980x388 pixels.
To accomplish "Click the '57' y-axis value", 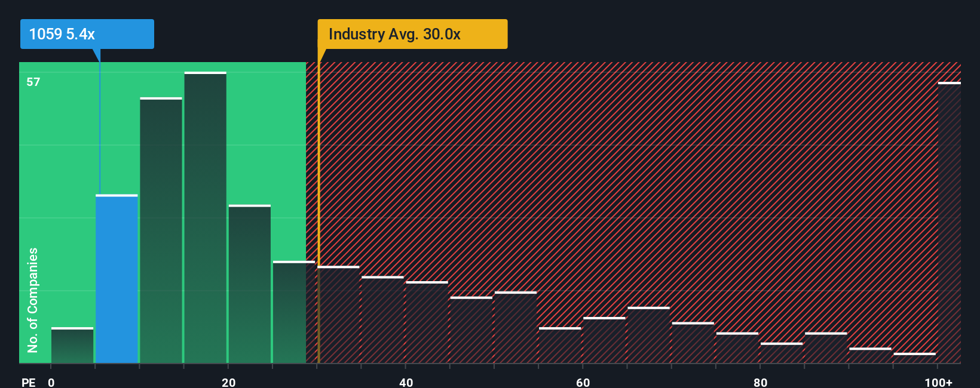I will [x=33, y=82].
